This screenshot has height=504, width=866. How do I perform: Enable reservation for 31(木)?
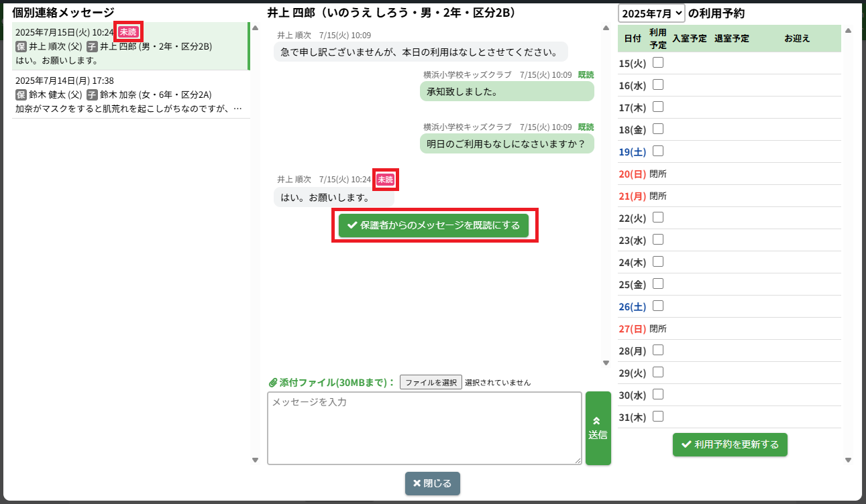[x=658, y=416]
